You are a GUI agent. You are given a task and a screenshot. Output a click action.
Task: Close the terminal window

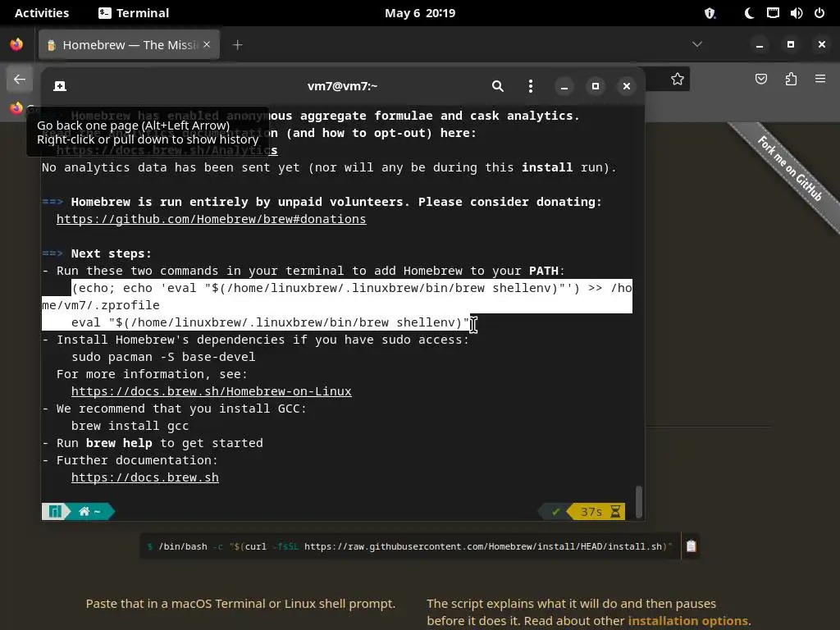pyautogui.click(x=626, y=86)
